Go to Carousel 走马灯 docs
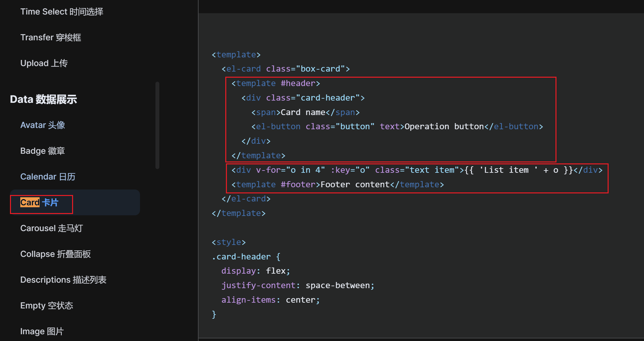Image resolution: width=644 pixels, height=341 pixels. click(x=51, y=228)
